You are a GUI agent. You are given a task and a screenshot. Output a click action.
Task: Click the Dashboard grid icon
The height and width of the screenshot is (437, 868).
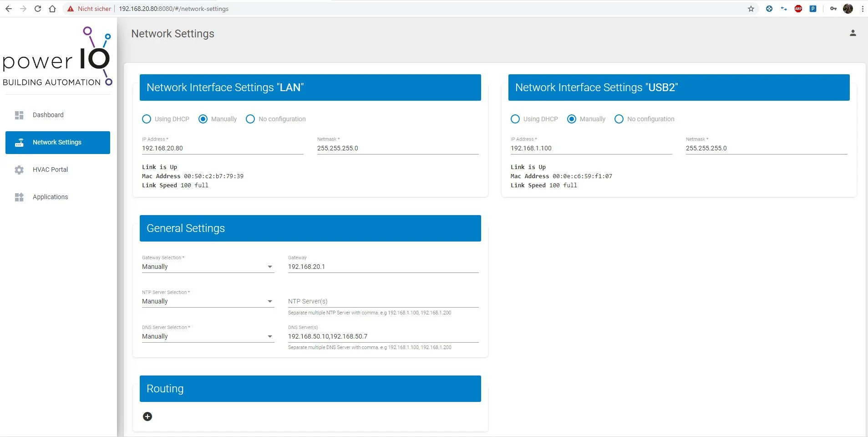[19, 115]
